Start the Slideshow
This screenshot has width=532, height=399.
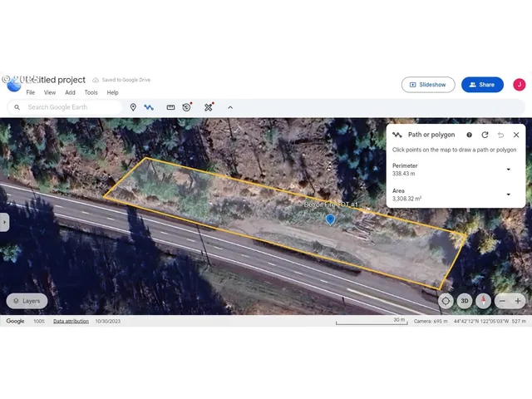(x=427, y=85)
